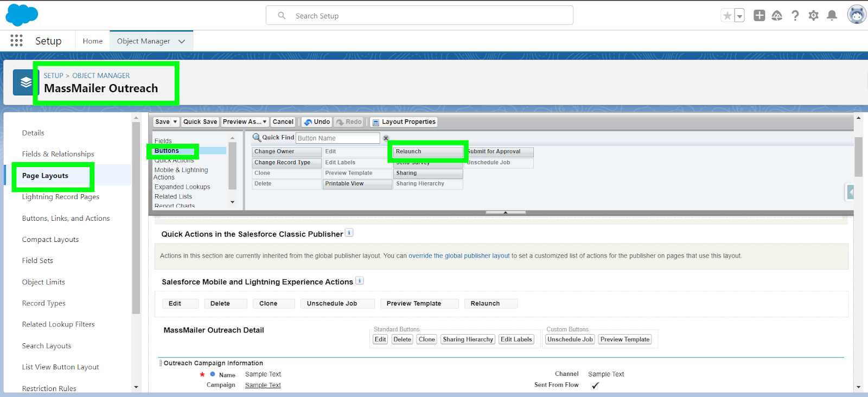This screenshot has height=397, width=868.
Task: Open Details in the sidebar
Action: click(33, 133)
